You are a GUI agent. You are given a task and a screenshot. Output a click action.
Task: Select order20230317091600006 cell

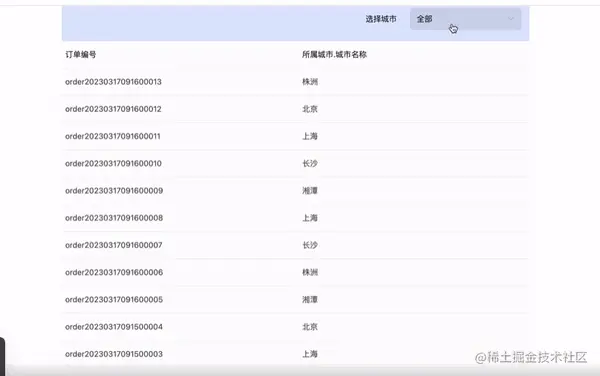pyautogui.click(x=114, y=272)
